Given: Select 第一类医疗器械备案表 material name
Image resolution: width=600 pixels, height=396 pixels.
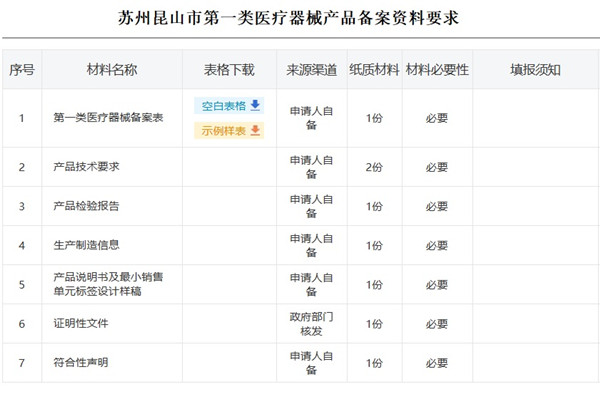Looking at the screenshot, I should tap(108, 117).
